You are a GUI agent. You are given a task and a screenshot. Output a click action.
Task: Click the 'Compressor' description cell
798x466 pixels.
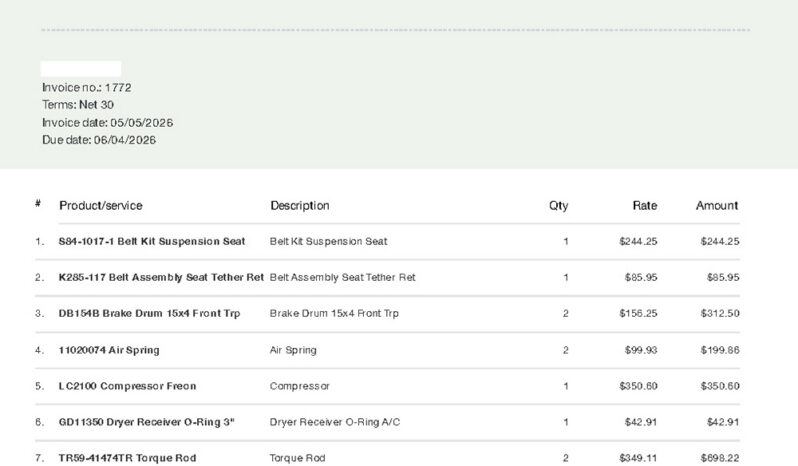click(x=300, y=386)
